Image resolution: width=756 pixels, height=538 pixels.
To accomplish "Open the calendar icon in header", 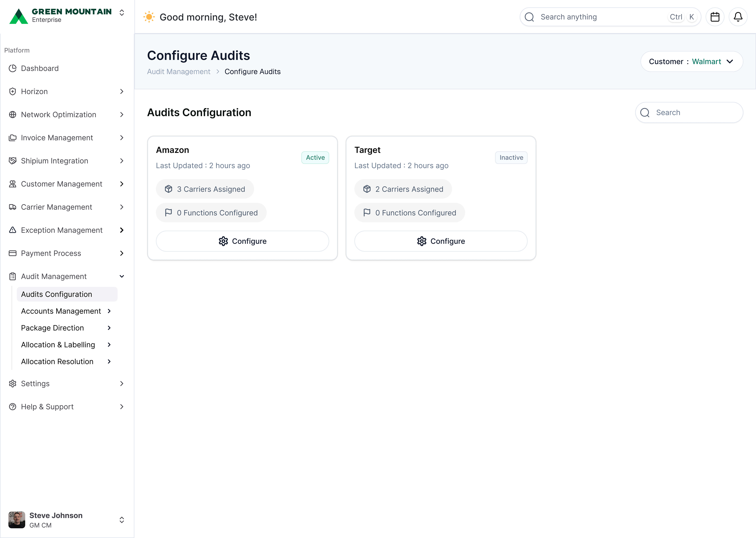I will [715, 17].
